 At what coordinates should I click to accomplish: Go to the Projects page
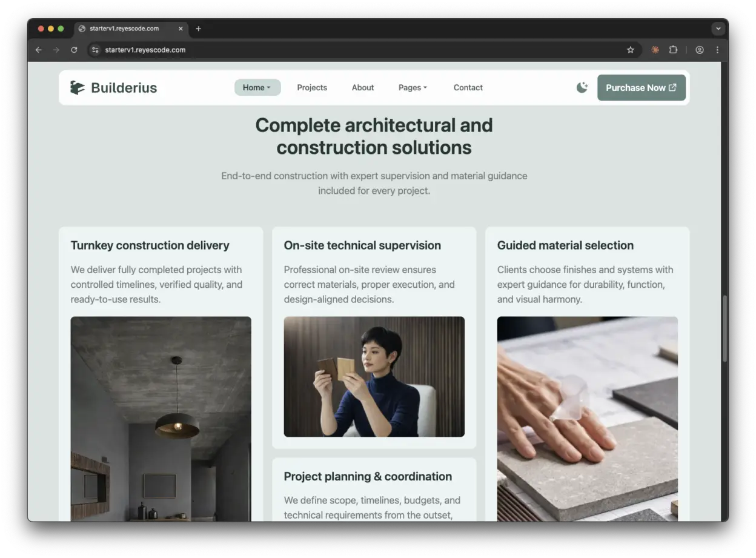[312, 88]
